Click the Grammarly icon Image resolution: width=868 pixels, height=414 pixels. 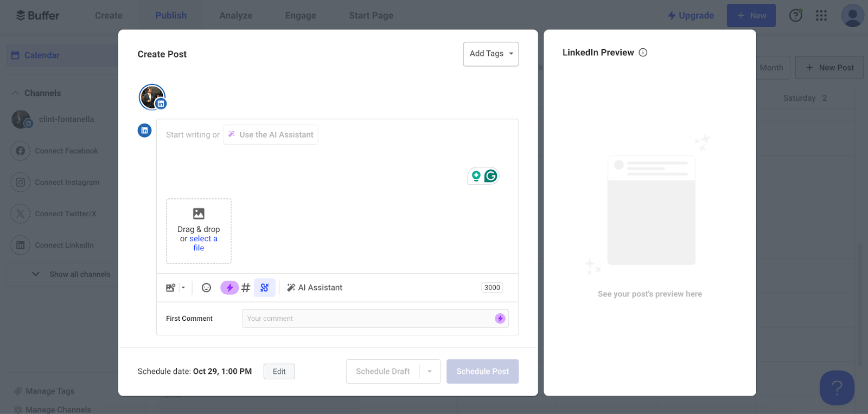click(x=491, y=176)
